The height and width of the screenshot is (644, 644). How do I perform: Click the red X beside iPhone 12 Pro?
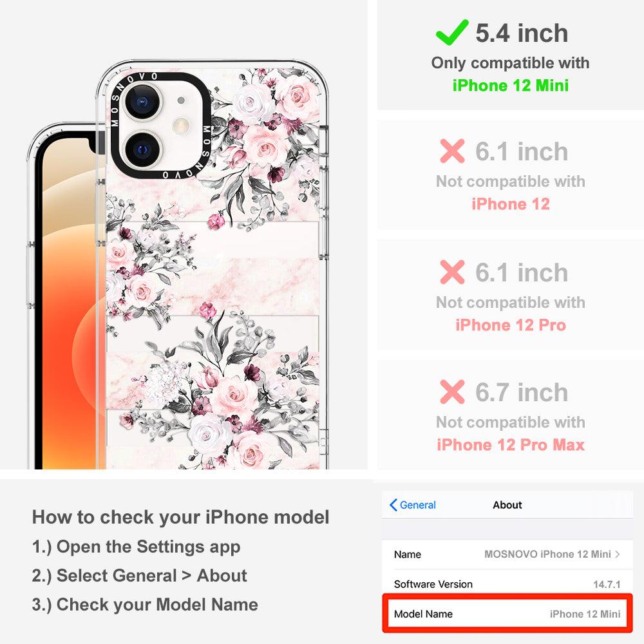coord(452,272)
